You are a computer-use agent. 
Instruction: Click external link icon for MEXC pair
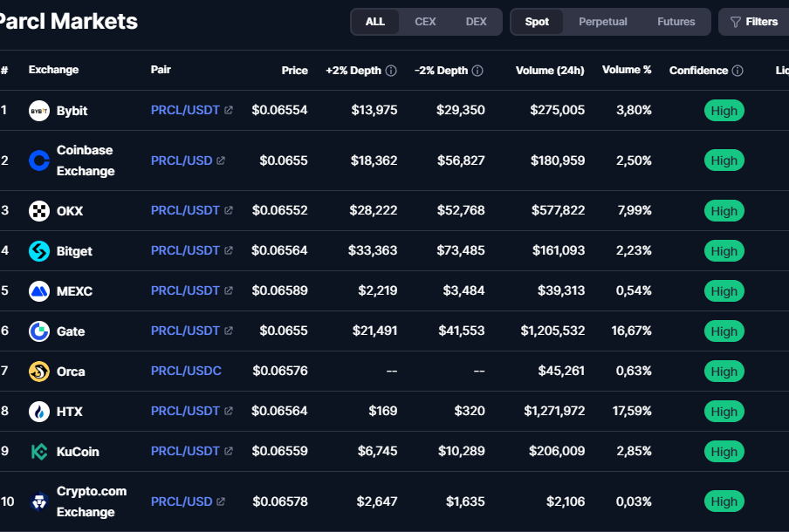[x=229, y=290]
